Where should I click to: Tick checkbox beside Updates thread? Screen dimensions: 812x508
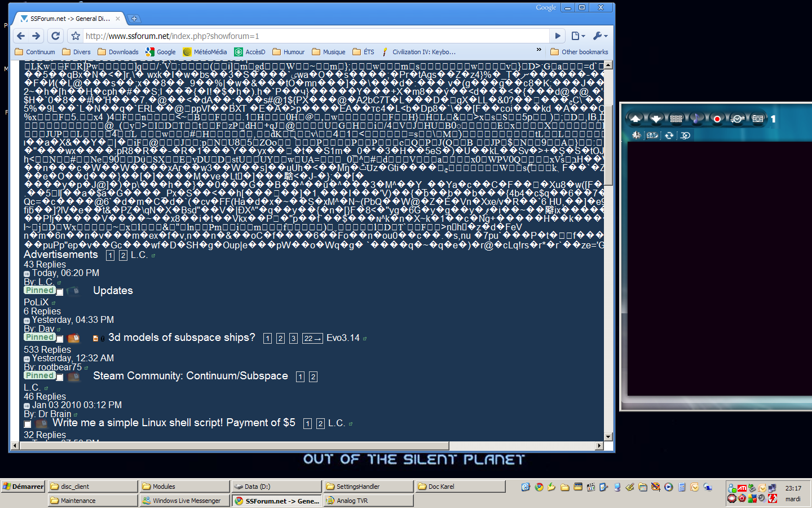pos(60,292)
